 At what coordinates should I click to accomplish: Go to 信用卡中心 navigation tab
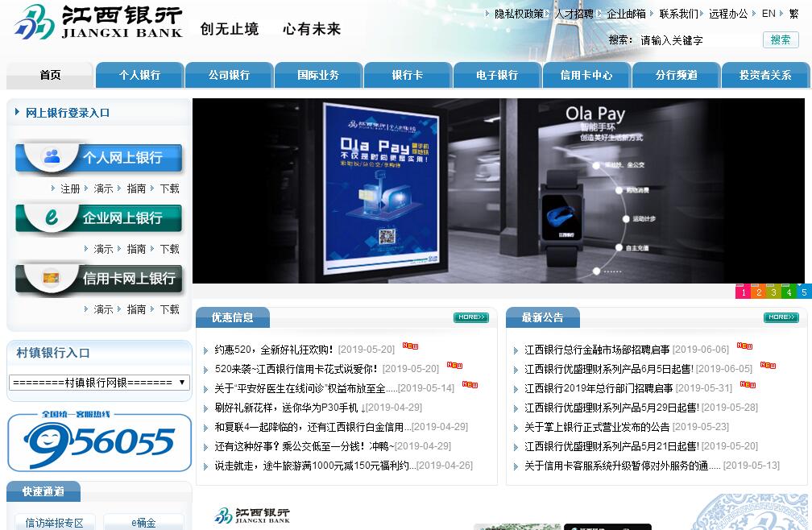tap(586, 75)
